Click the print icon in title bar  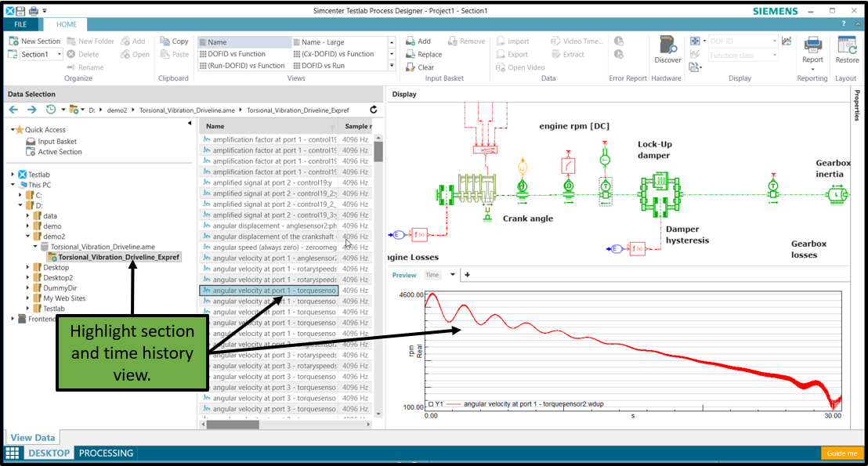(x=33, y=10)
